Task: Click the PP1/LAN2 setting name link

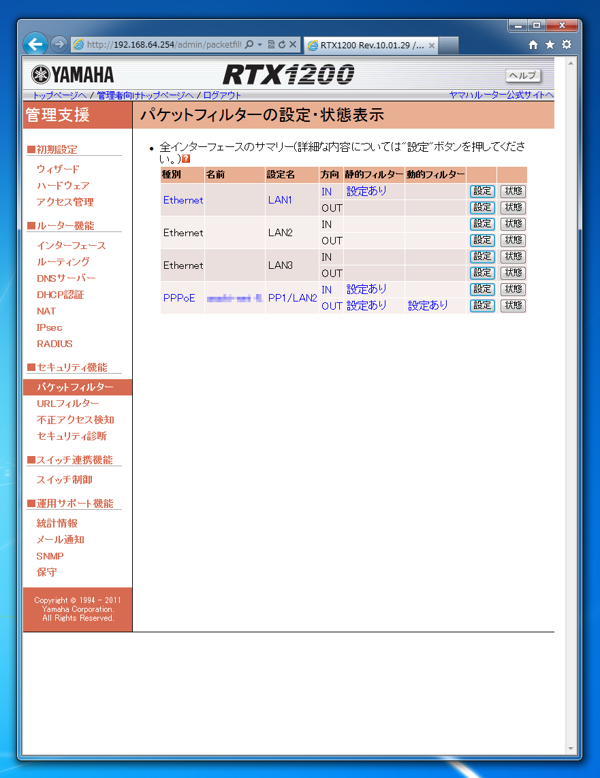Action: click(x=292, y=298)
